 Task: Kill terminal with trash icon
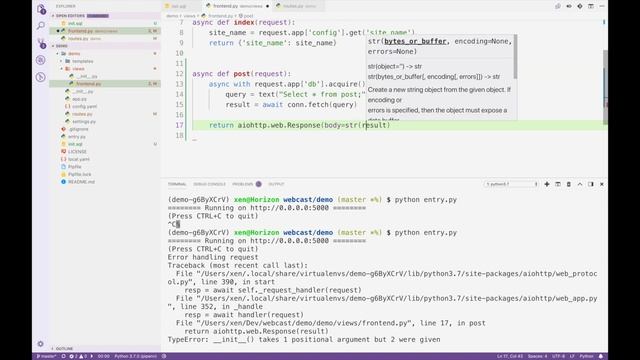pyautogui.click(x=569, y=184)
